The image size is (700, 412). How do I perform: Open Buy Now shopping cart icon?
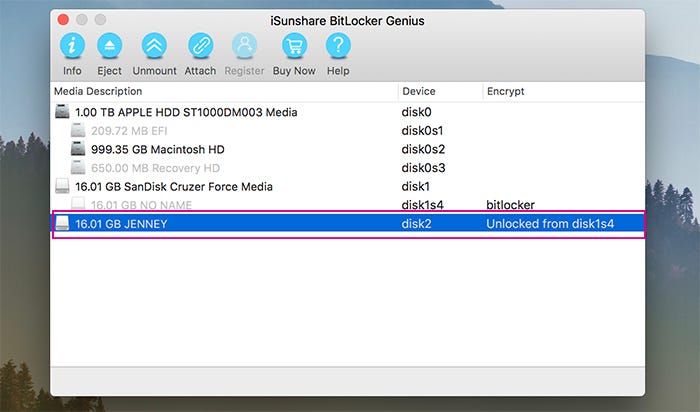click(x=294, y=46)
